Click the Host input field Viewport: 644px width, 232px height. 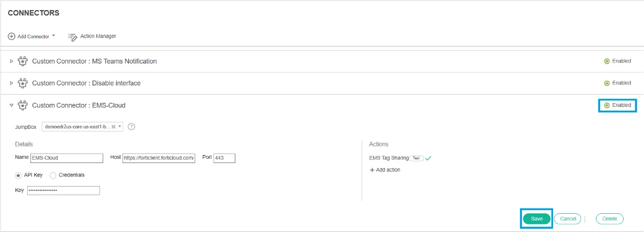pos(159,158)
